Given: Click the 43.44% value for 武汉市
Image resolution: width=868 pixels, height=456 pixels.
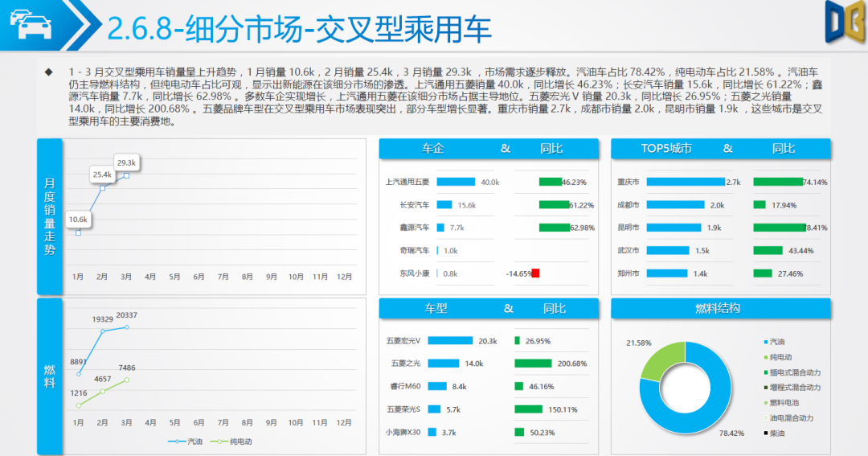Looking at the screenshot, I should click(x=801, y=251).
